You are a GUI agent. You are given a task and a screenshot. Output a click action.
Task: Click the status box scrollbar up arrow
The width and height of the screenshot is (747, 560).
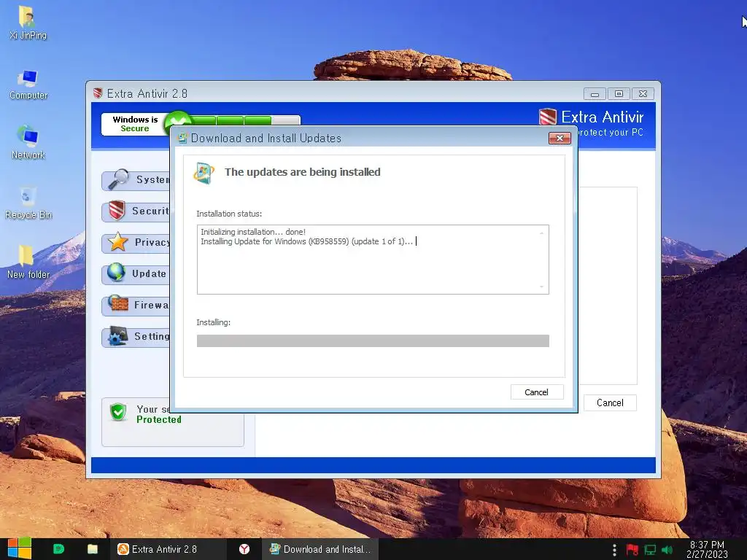(542, 233)
